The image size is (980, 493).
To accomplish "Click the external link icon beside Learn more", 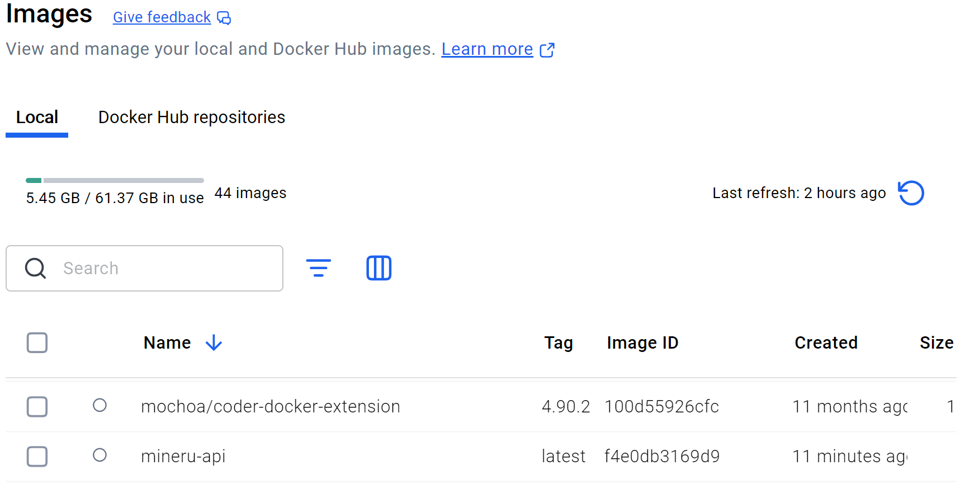I will [547, 50].
